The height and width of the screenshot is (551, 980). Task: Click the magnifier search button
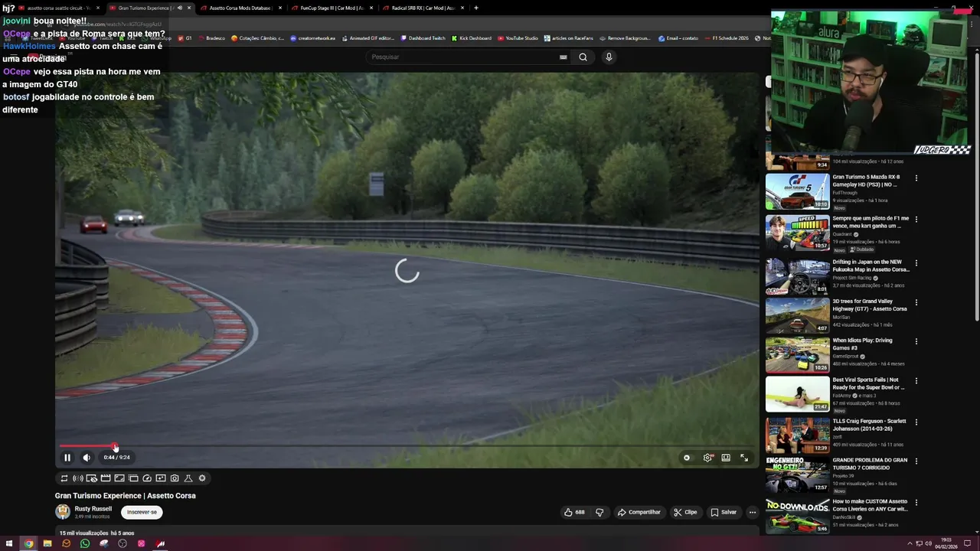583,57
